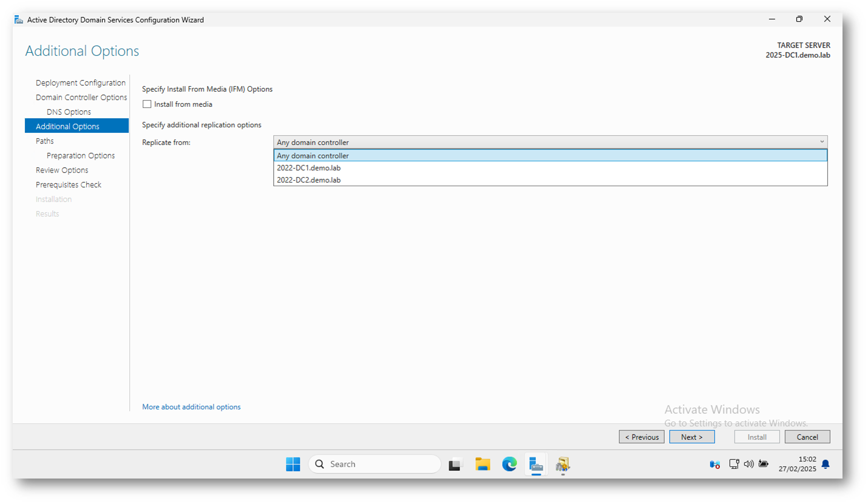Enable the Install from media checkbox

147,104
